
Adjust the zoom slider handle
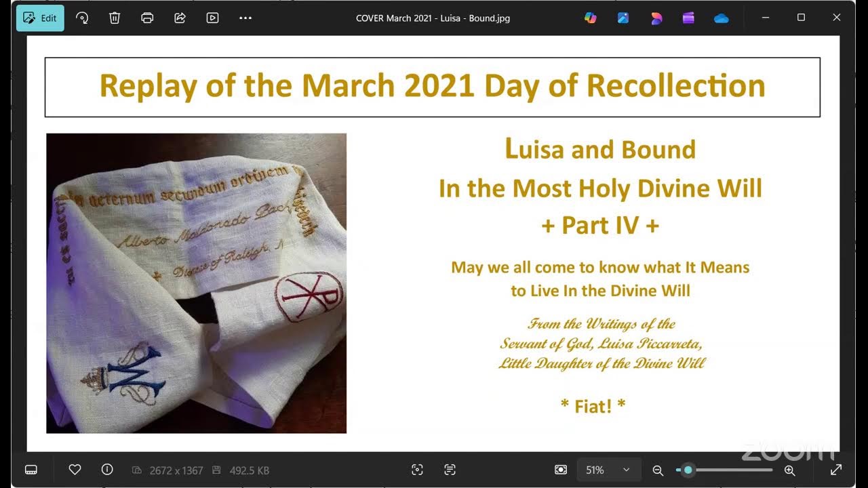(x=688, y=470)
